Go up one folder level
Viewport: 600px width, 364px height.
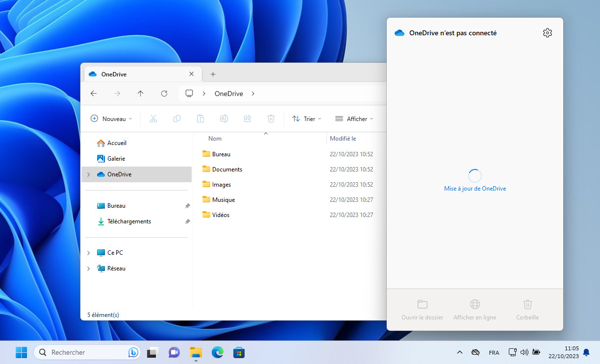(141, 94)
